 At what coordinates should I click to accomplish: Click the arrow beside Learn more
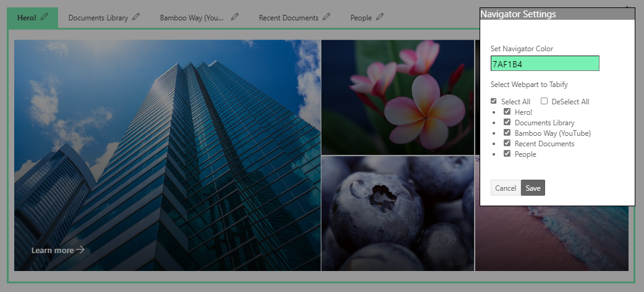[80, 250]
